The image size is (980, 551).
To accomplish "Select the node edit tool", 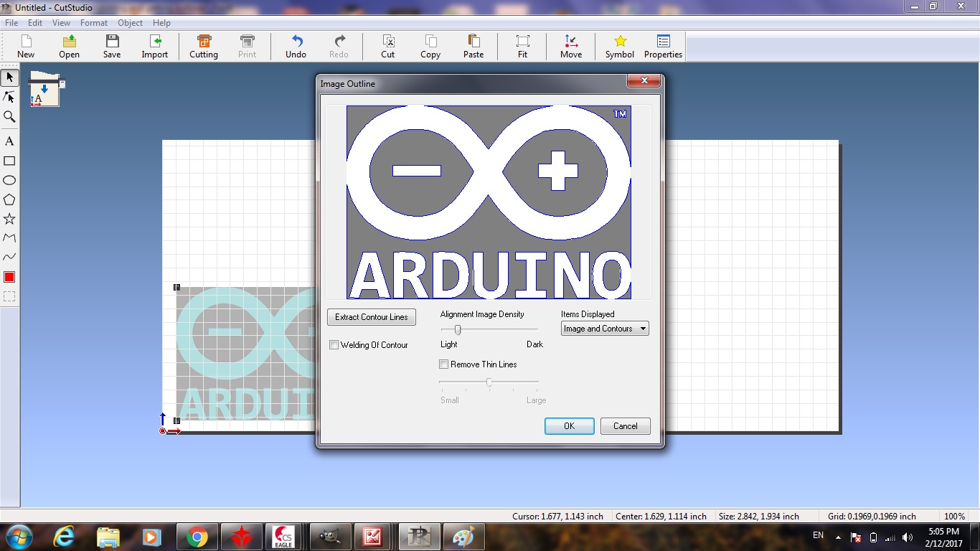I will pos(9,97).
